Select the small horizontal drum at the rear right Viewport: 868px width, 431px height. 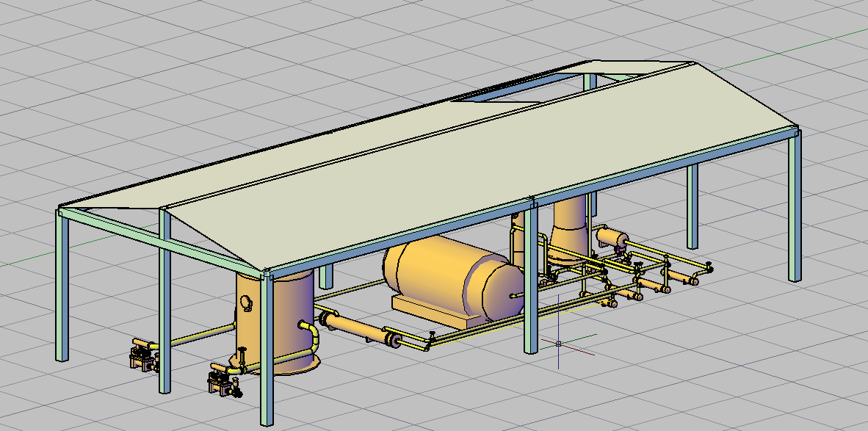[612, 237]
